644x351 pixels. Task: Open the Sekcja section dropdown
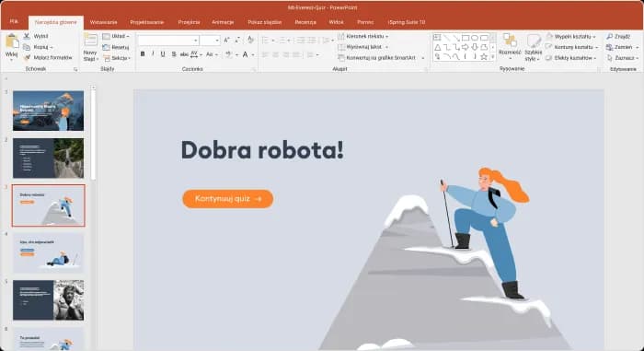pyautogui.click(x=117, y=58)
